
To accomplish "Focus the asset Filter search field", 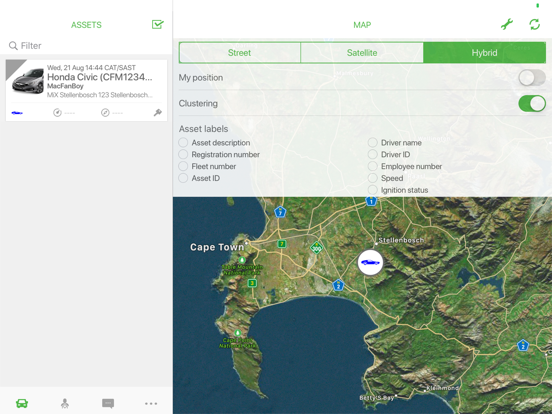I will 86,46.
